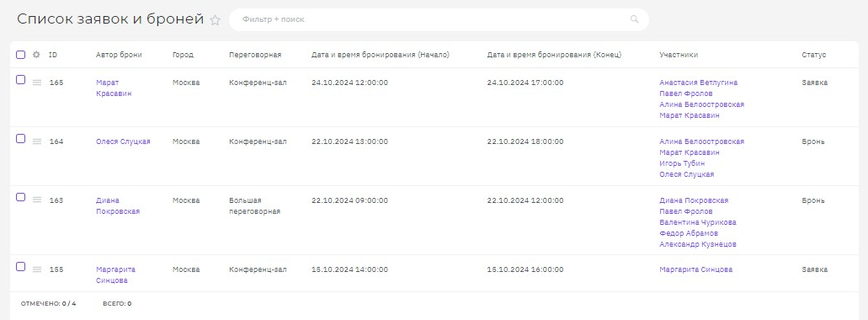Click the magnifier icon in the search bar
This screenshot has height=320, width=868.
click(x=635, y=19)
